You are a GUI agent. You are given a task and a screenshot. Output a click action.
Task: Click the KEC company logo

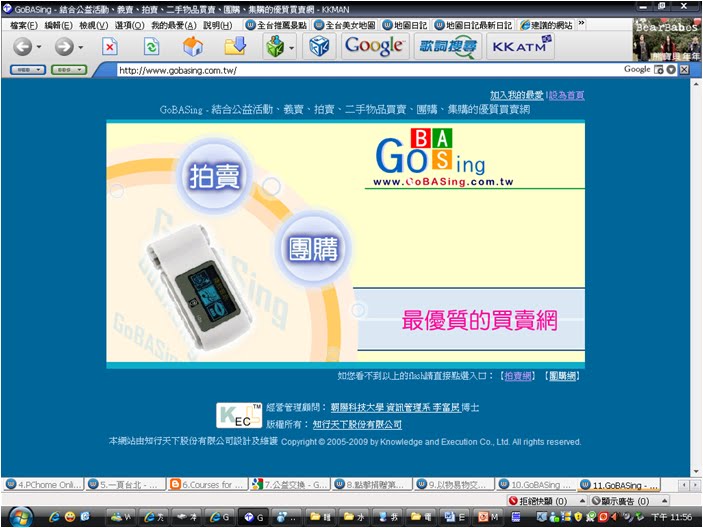(239, 415)
